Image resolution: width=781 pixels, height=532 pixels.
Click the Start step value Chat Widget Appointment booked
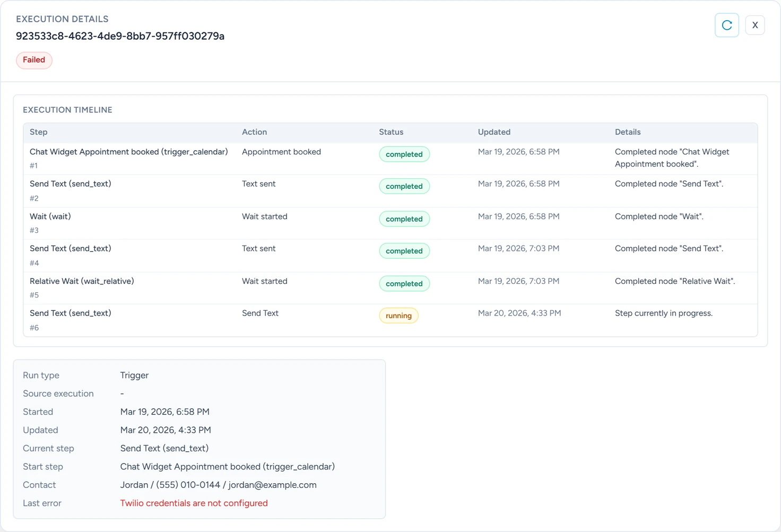pyautogui.click(x=228, y=467)
